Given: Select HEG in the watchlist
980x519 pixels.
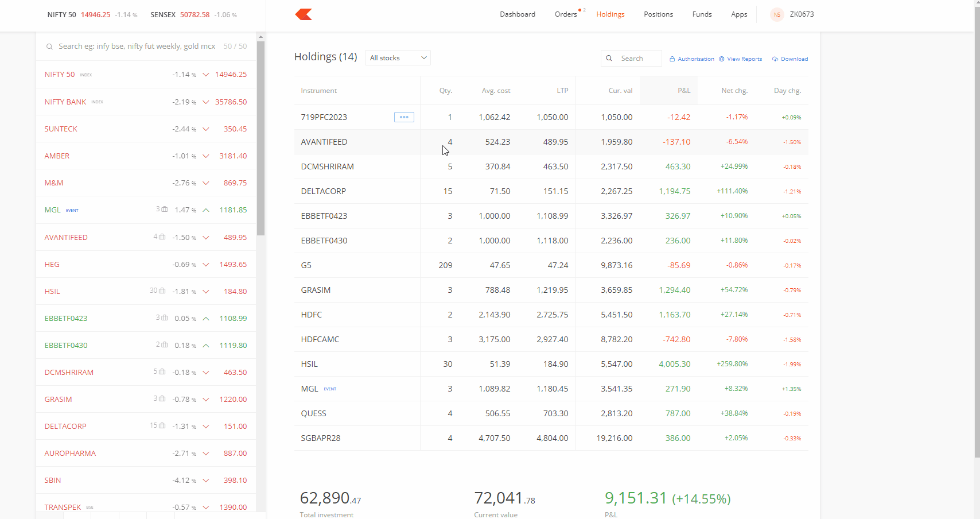Looking at the screenshot, I should [52, 265].
